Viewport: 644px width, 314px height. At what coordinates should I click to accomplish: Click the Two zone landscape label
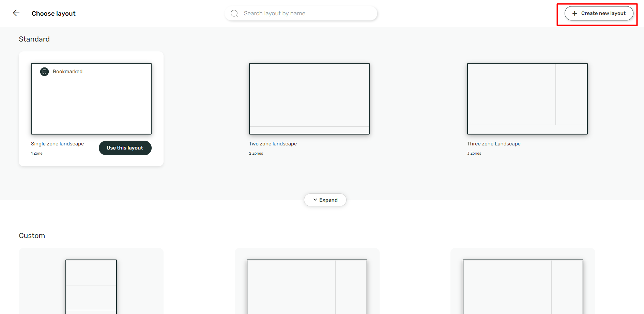[x=273, y=144]
